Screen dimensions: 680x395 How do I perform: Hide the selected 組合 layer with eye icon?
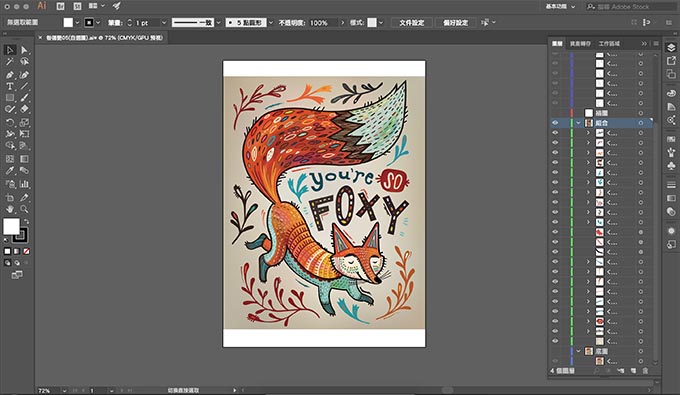[555, 123]
